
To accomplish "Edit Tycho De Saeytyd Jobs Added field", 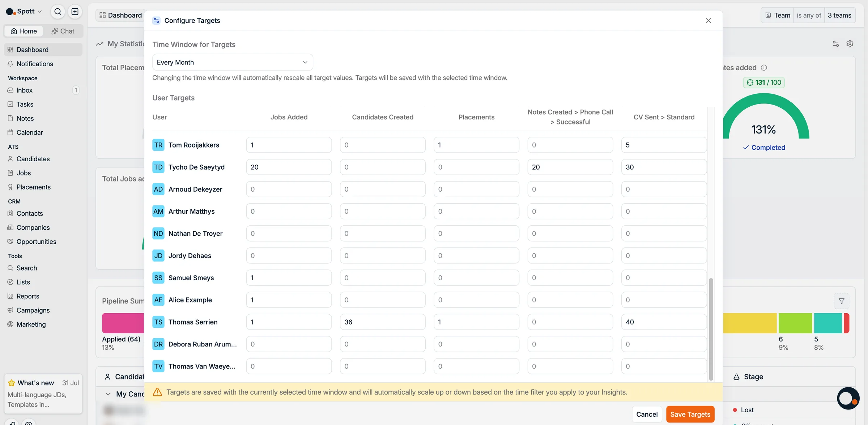I will pos(289,167).
